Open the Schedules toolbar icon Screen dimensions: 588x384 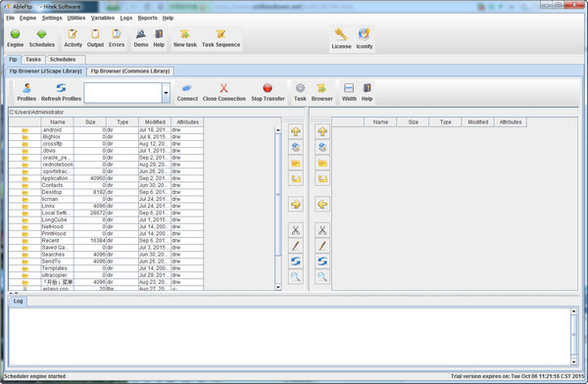41,38
